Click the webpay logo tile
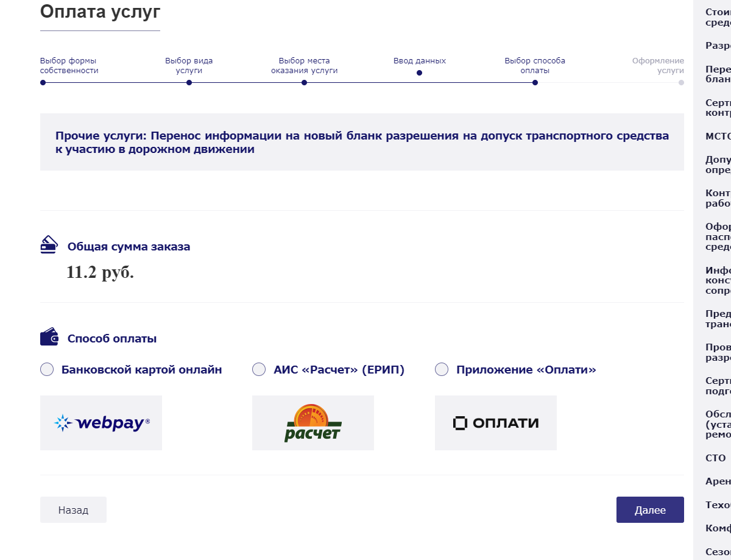Screen dimensions: 731x560 (x=101, y=423)
